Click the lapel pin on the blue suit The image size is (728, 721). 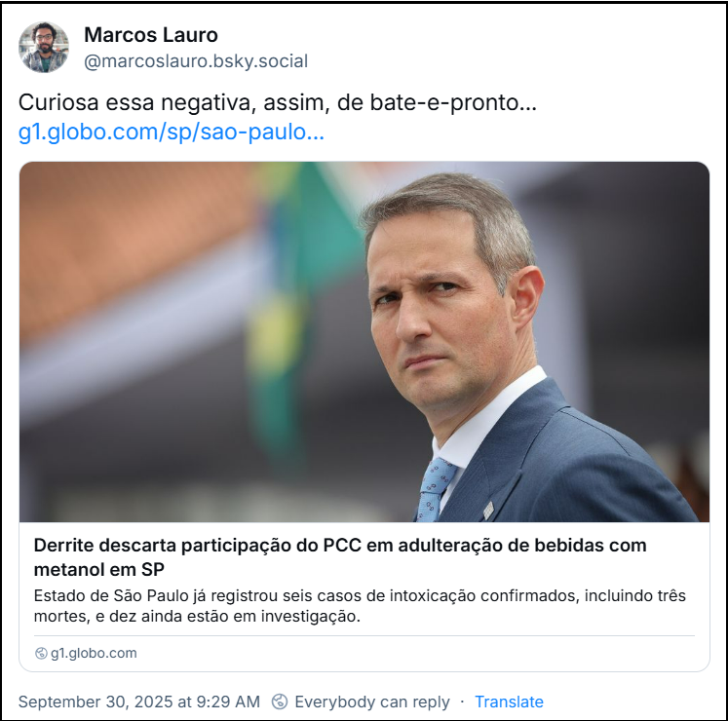tap(488, 511)
